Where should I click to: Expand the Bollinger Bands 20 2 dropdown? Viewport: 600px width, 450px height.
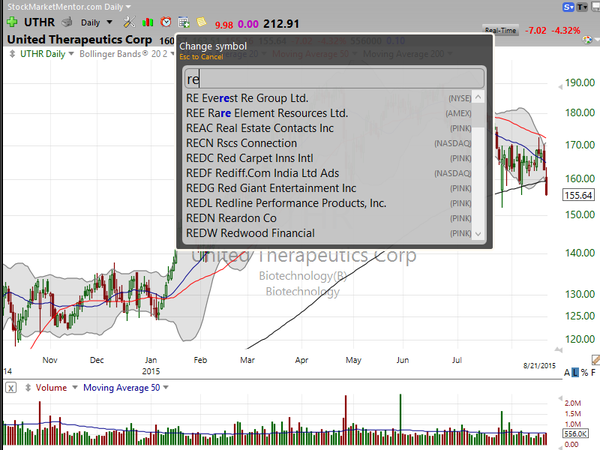[173, 54]
